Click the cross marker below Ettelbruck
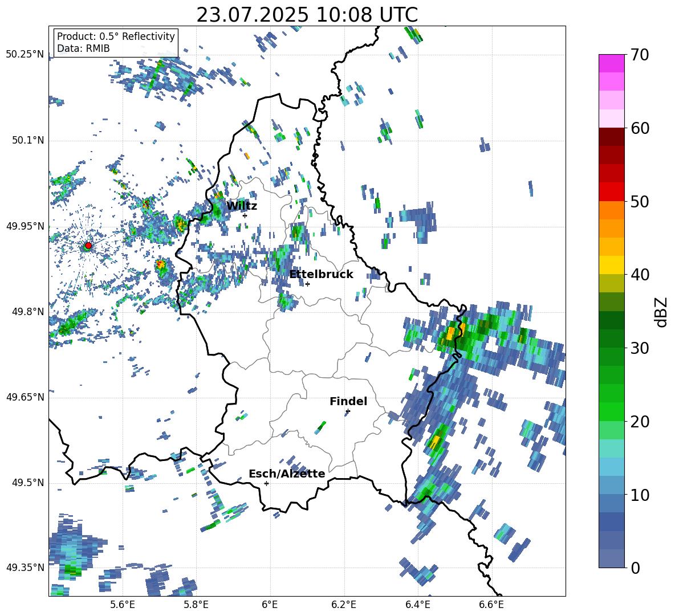This screenshot has width=675, height=616. pyautogui.click(x=307, y=284)
